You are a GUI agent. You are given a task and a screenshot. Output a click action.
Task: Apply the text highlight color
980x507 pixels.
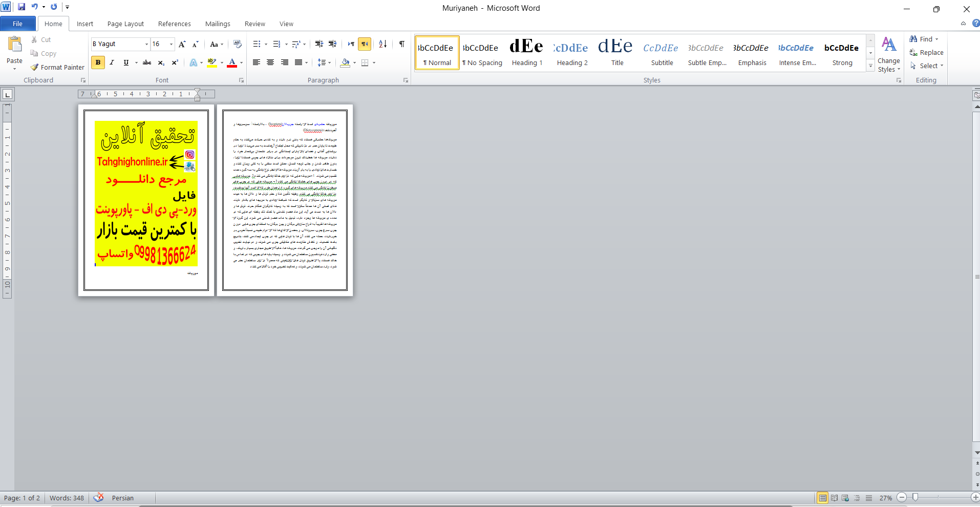[212, 62]
